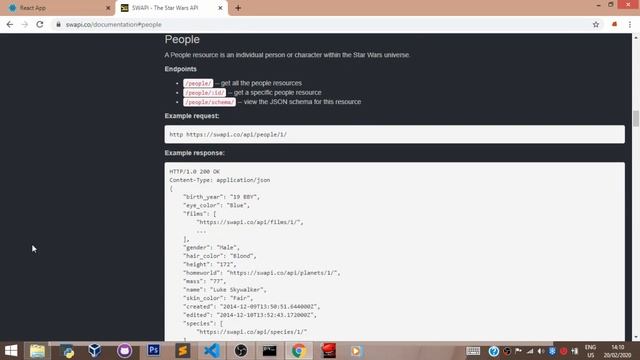Open Chrome's three-dot menu
The width and height of the screenshot is (640, 360).
tap(630, 24)
